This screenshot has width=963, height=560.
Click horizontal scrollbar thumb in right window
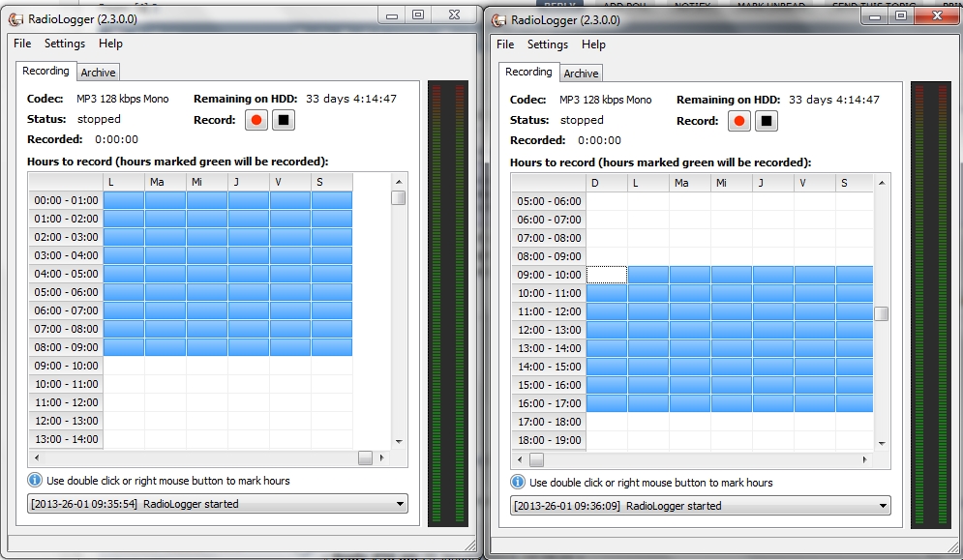[x=537, y=459]
